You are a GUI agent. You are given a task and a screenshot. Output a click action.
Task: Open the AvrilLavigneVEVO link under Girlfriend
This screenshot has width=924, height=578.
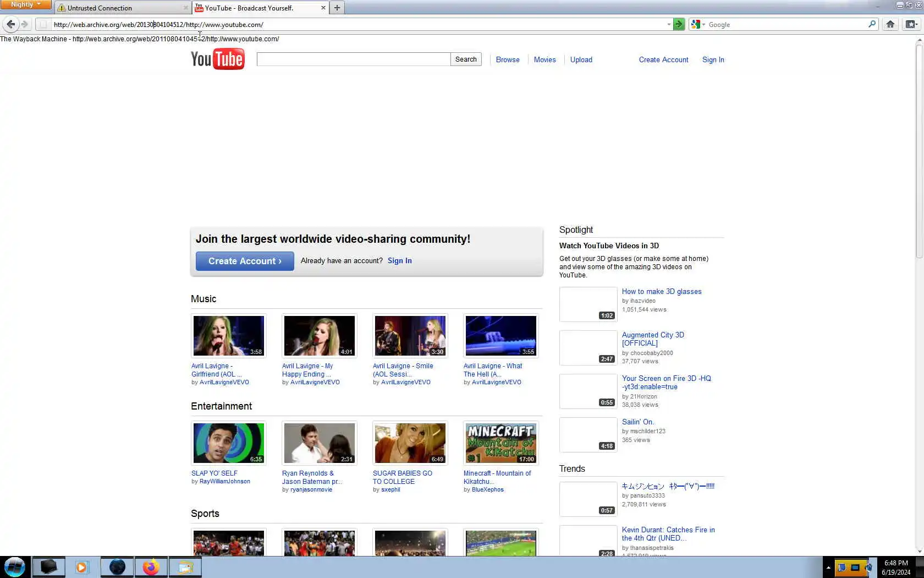[224, 383]
